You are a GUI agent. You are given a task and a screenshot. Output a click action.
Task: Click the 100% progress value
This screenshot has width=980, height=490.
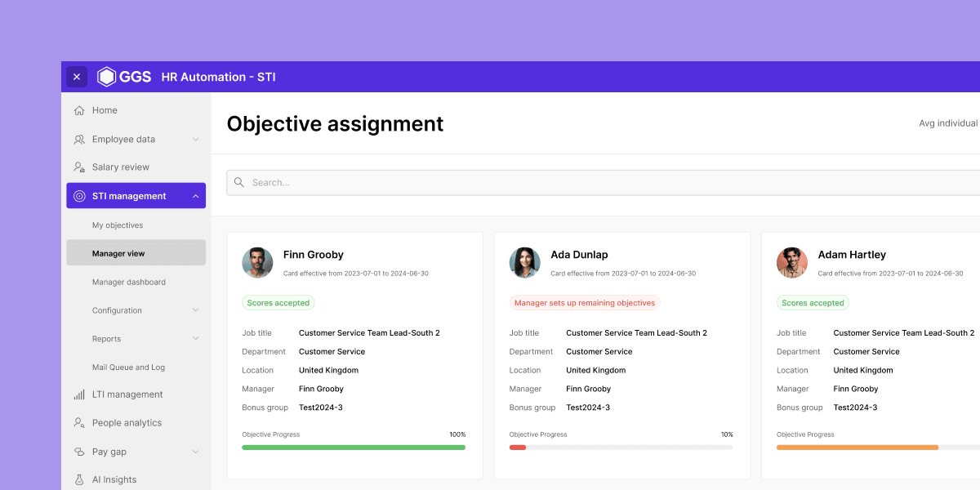coord(457,434)
